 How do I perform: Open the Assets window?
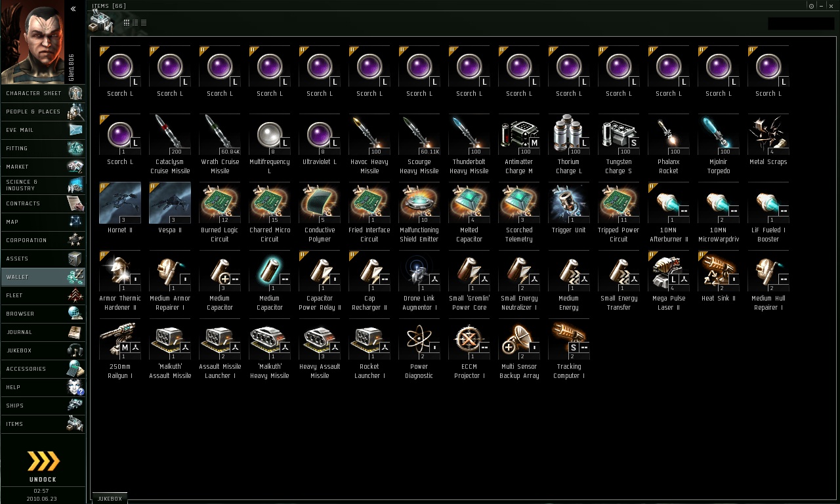tap(43, 259)
